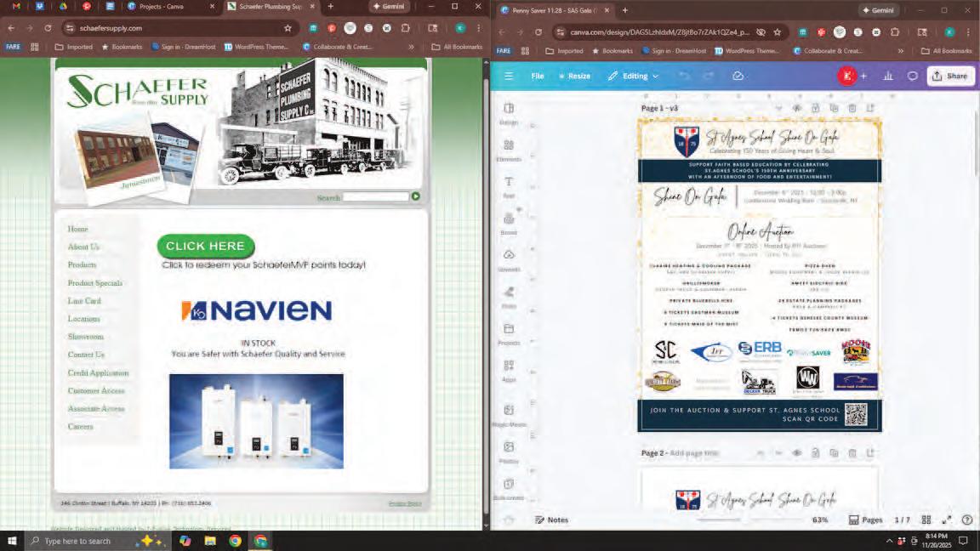Open All Bookmarks folder in right window
The width and height of the screenshot is (980, 551).
[x=947, y=51]
